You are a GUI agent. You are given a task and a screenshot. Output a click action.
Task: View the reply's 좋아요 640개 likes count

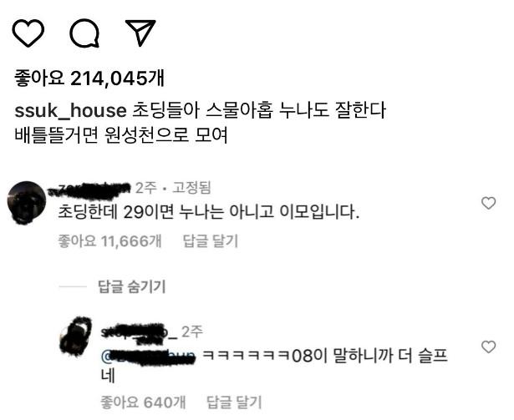click(x=143, y=402)
